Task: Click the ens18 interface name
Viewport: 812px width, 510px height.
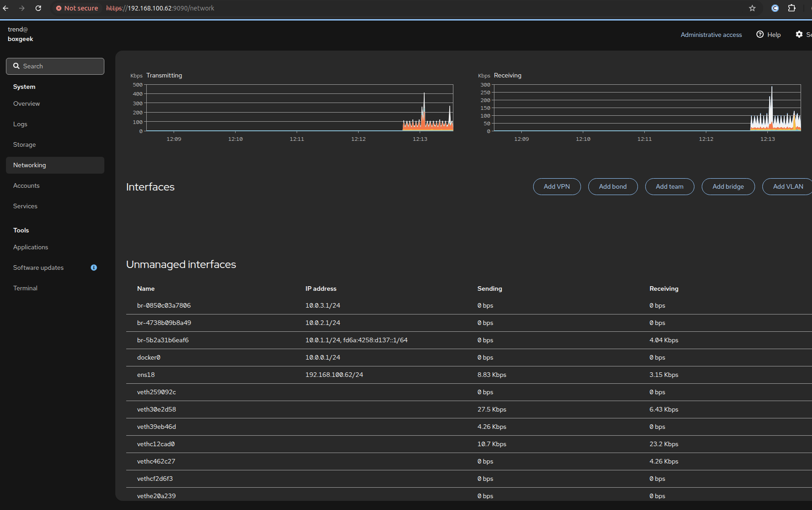Action: point(146,375)
